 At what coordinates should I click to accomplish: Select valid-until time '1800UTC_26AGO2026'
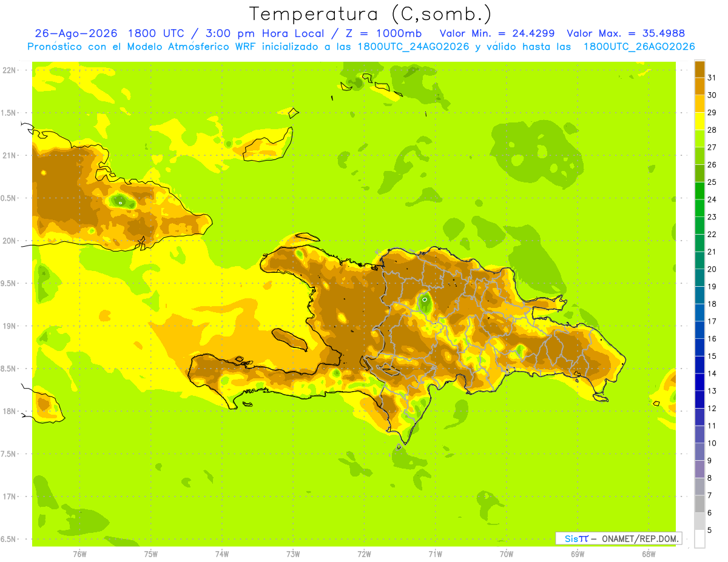639,47
